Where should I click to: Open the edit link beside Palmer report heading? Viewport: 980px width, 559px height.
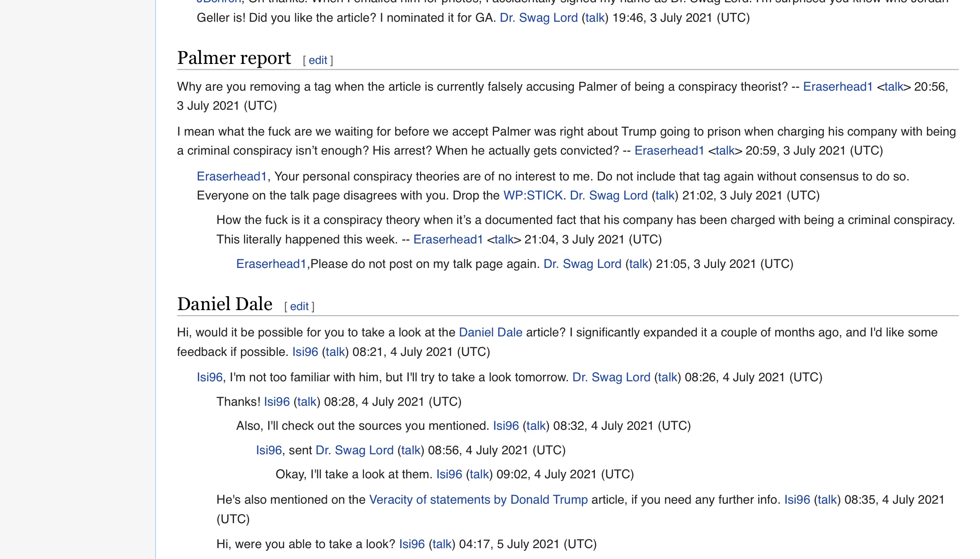(x=318, y=60)
